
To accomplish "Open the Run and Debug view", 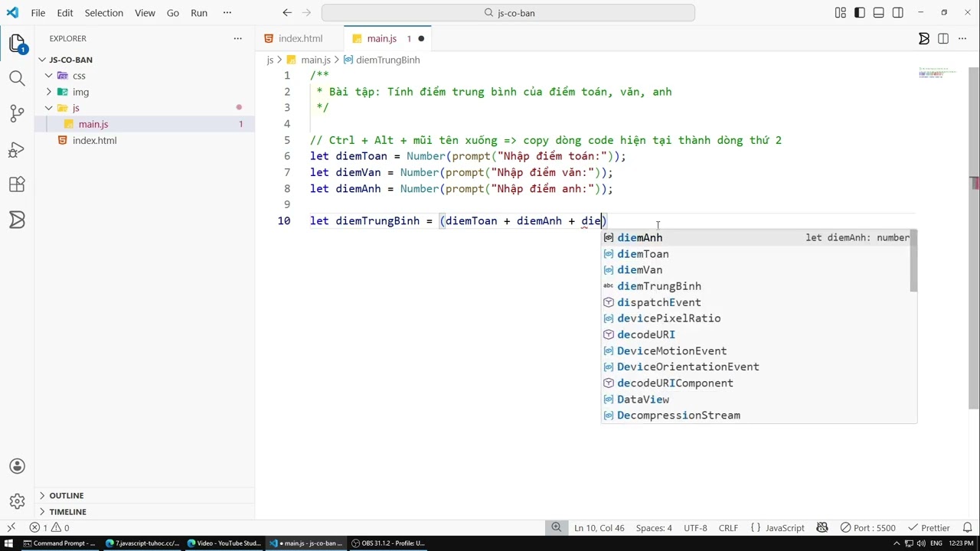I will coord(17,149).
